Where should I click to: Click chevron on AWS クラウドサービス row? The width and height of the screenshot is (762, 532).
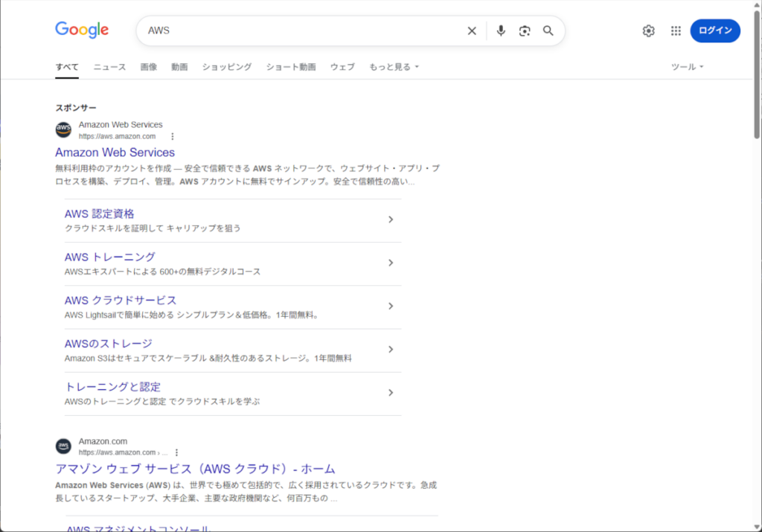tap(391, 306)
